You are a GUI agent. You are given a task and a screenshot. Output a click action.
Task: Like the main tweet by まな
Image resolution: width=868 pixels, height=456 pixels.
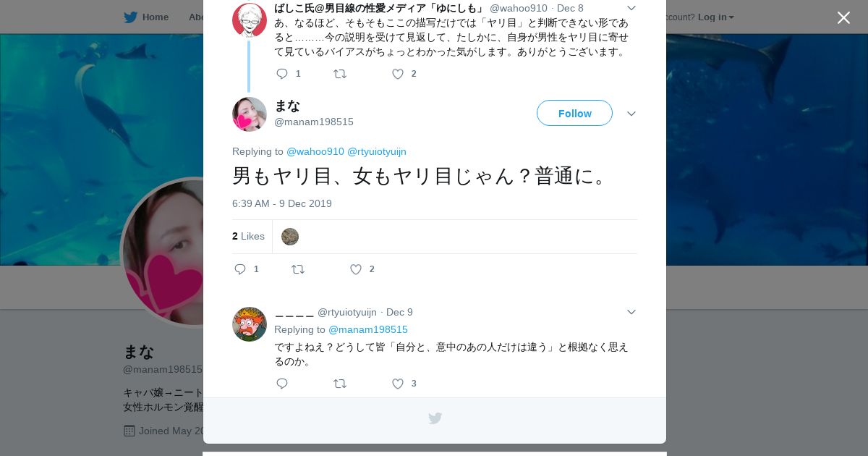pyautogui.click(x=356, y=269)
